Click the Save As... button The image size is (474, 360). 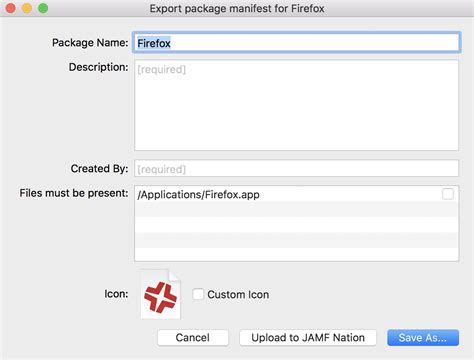[x=423, y=338]
